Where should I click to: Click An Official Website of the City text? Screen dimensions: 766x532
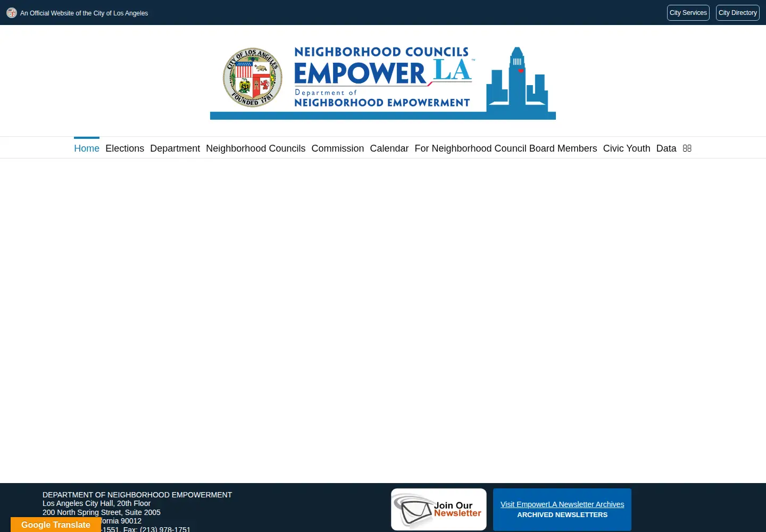click(84, 13)
